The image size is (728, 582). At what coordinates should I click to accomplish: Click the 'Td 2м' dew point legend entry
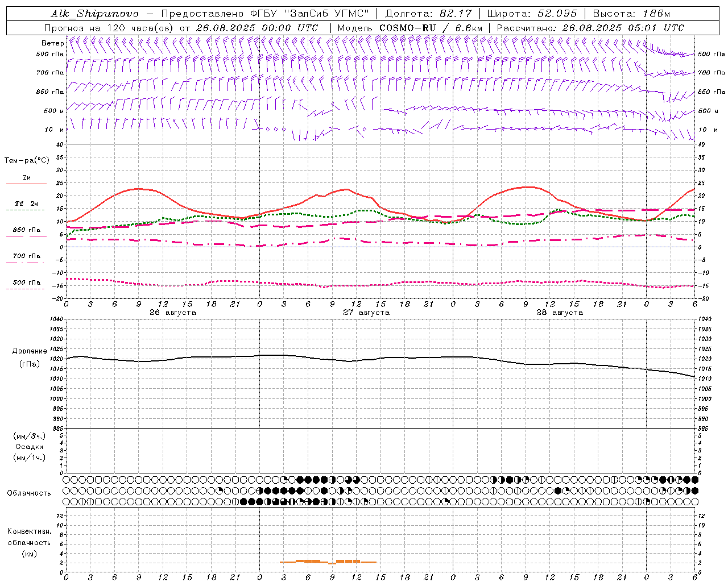point(27,203)
